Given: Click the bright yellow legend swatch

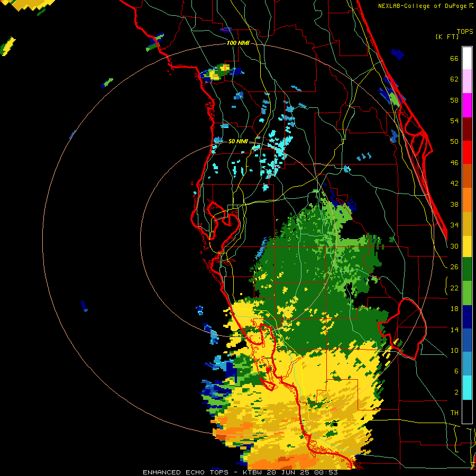Looking at the screenshot, I should click(x=467, y=246).
